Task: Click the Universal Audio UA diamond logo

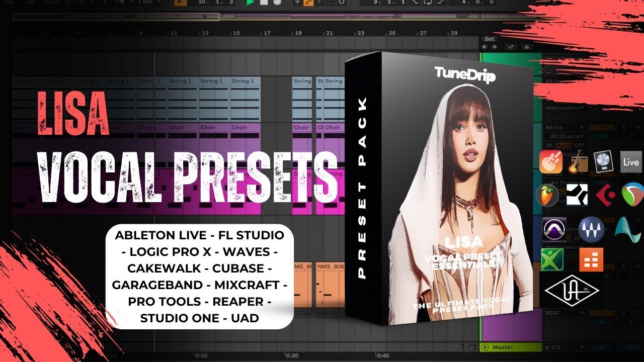Action: point(572,290)
